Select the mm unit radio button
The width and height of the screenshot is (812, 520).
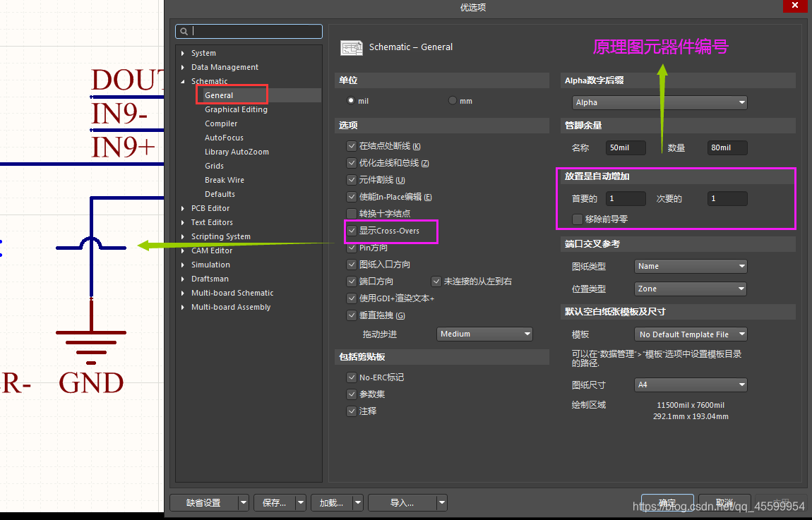[x=453, y=100]
